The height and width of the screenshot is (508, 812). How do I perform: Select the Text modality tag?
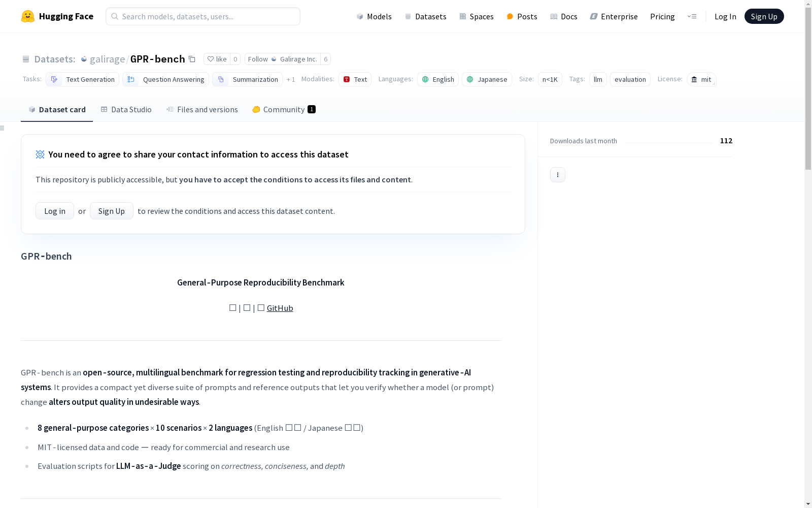pyautogui.click(x=355, y=79)
